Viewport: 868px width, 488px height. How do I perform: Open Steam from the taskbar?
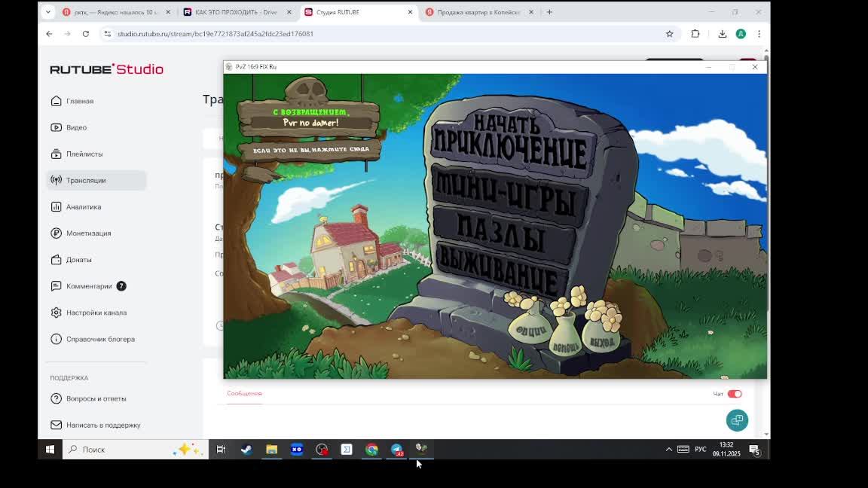246,450
